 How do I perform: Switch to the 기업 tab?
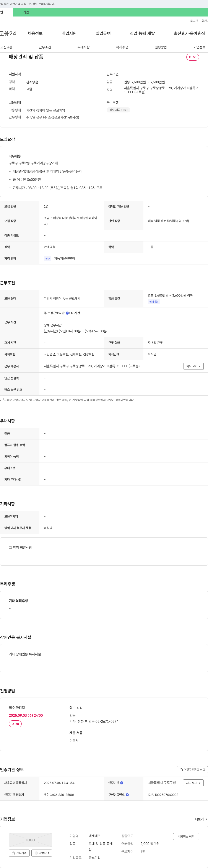click(26, 12)
